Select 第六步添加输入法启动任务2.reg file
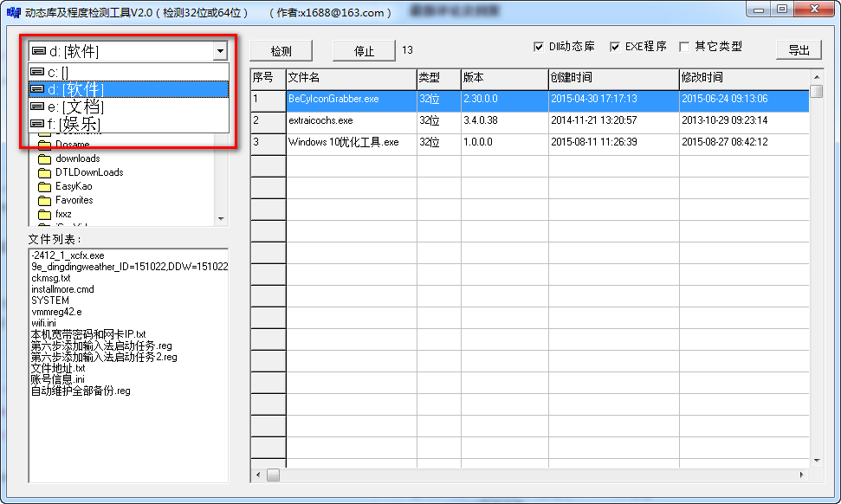Screen dimensions: 841x504 [x=104, y=357]
